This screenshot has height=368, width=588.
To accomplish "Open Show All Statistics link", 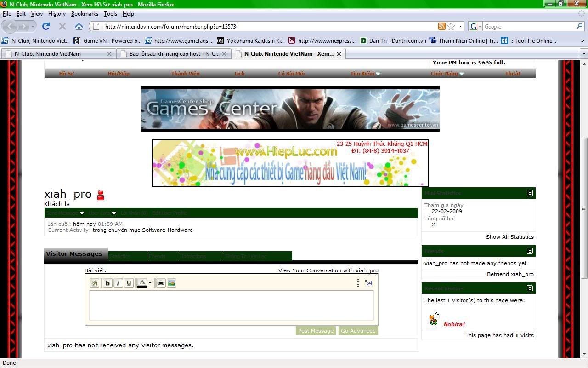I will click(x=510, y=237).
